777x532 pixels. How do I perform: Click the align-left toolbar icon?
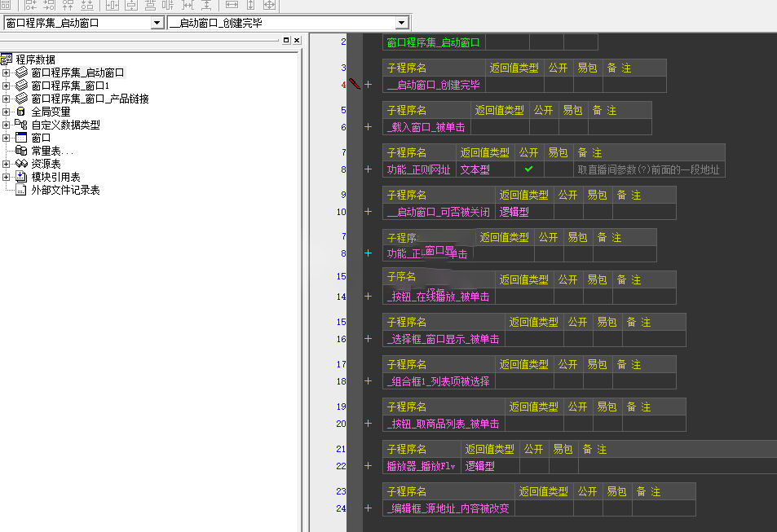(31, 6)
